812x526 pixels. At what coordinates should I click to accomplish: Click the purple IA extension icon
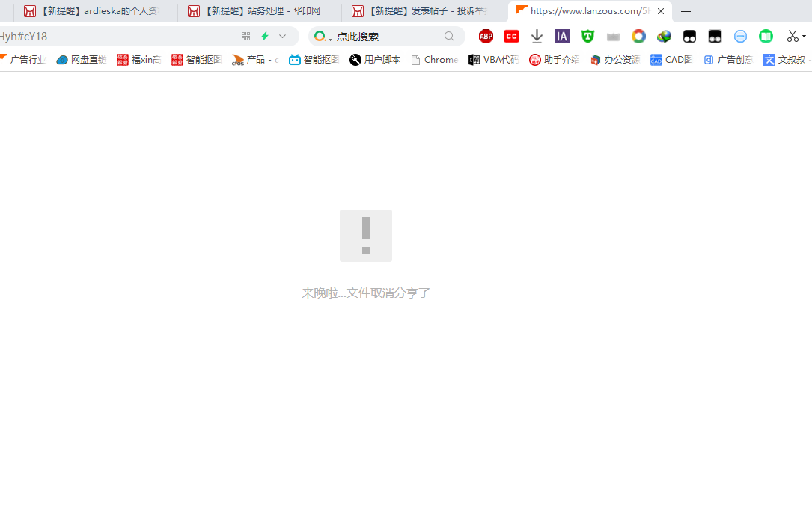point(562,36)
